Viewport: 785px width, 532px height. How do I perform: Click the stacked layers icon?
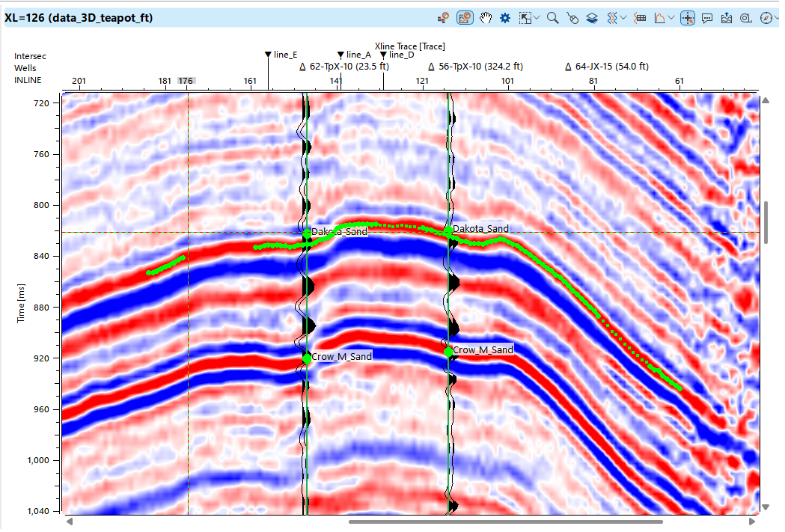click(591, 18)
